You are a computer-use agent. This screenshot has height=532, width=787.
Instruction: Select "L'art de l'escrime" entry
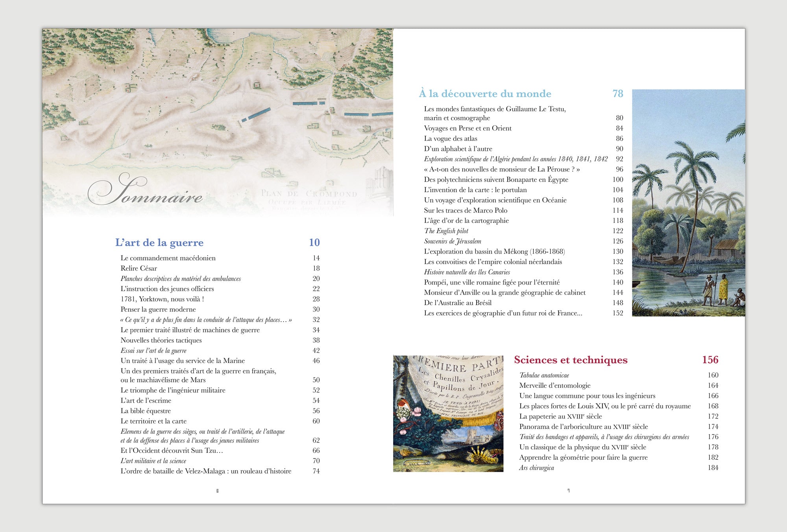146,400
